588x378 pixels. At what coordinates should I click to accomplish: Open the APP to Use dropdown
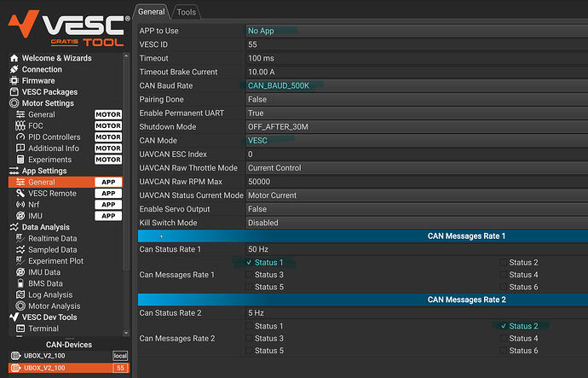[x=417, y=31]
